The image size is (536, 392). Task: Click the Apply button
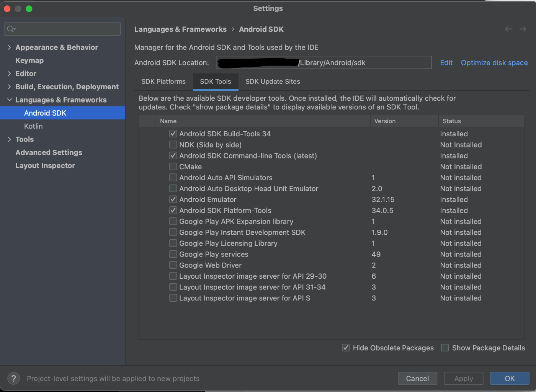464,378
